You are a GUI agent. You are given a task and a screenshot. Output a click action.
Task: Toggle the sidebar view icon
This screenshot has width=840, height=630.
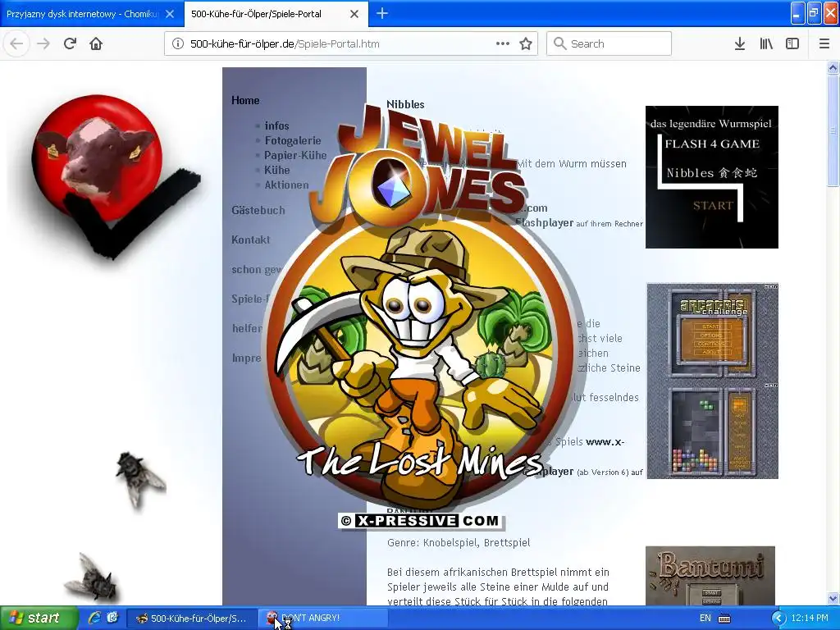(792, 44)
